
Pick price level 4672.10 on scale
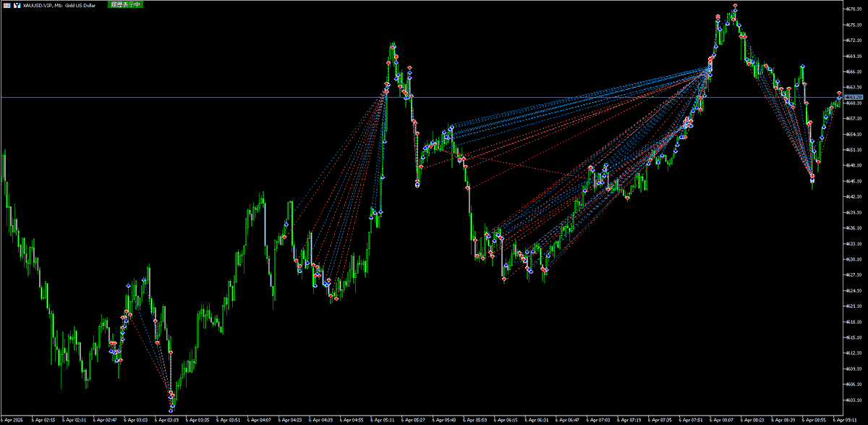854,40
